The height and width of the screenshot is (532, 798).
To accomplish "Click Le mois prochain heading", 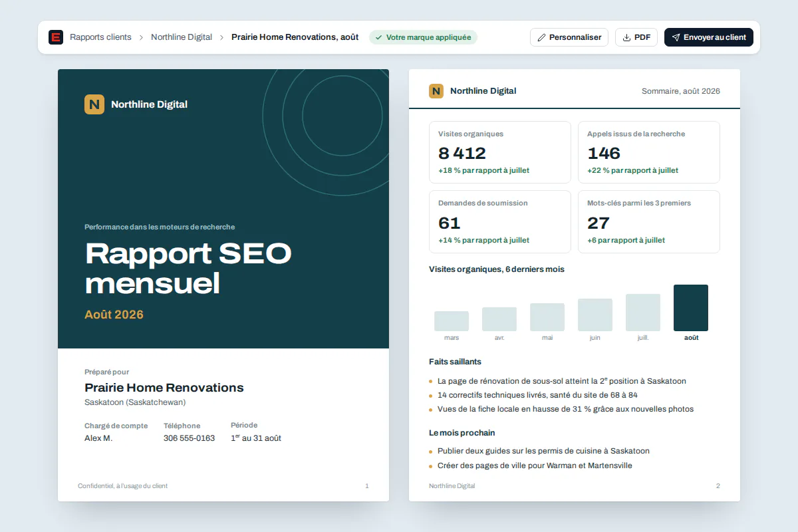I will click(x=462, y=433).
